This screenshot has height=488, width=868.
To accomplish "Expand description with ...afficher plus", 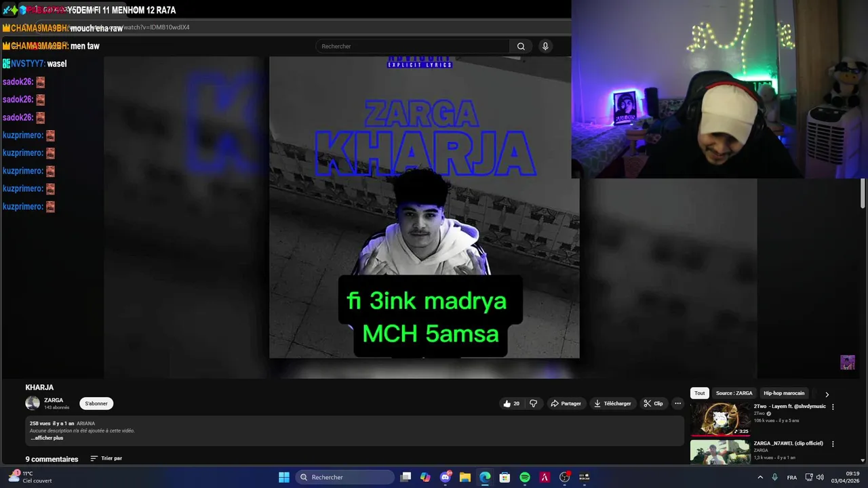I will 47,438.
